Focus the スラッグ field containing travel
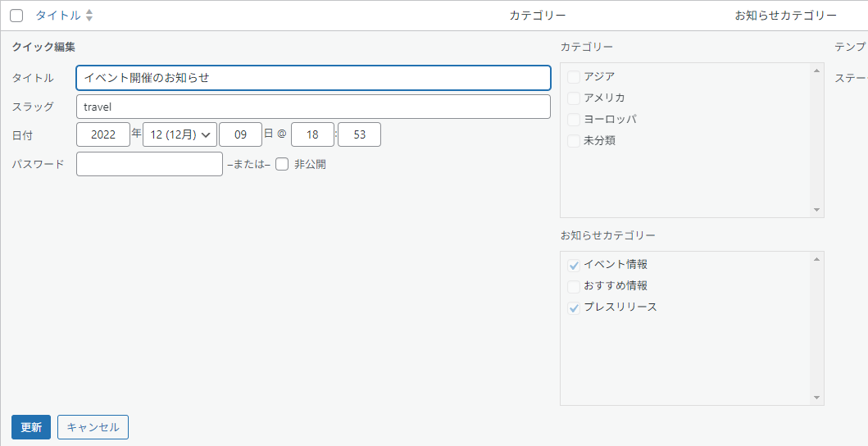Viewport: 868px width, 446px height. (x=313, y=107)
